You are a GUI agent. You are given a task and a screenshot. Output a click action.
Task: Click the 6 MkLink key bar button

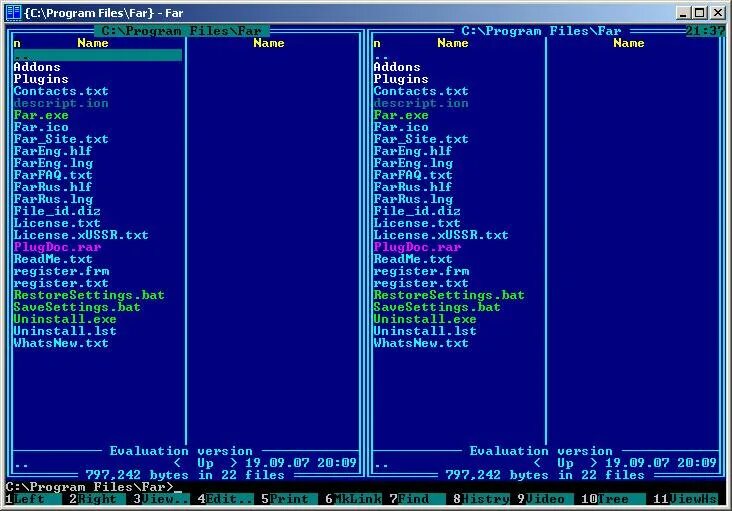pos(353,499)
